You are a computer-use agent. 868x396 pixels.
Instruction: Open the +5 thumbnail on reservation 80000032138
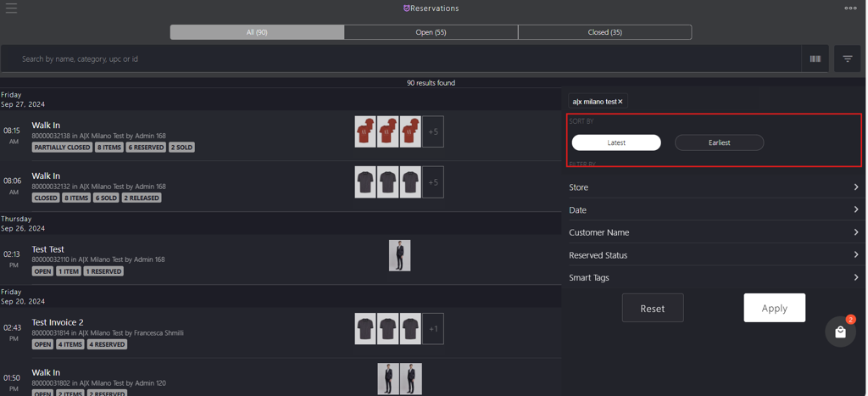point(433,131)
